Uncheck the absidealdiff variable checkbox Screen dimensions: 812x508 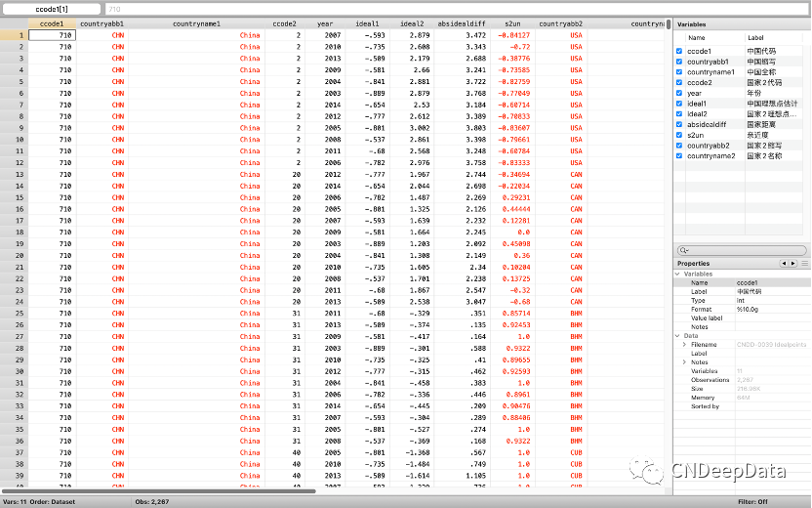[x=679, y=124]
